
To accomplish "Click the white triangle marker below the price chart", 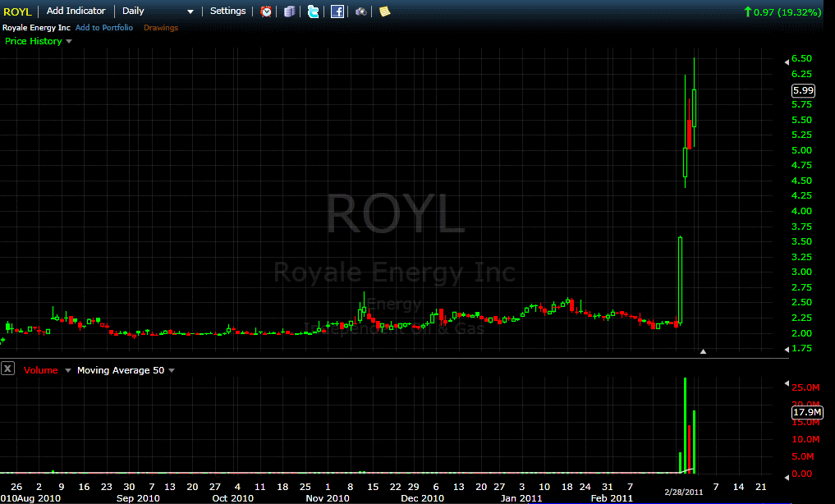I will 703,351.
